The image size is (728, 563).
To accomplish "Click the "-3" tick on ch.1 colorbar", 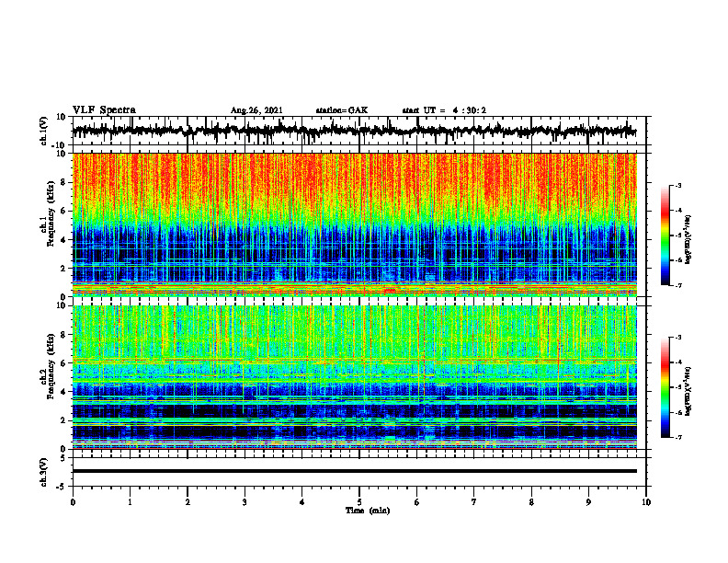I will pyautogui.click(x=678, y=185).
